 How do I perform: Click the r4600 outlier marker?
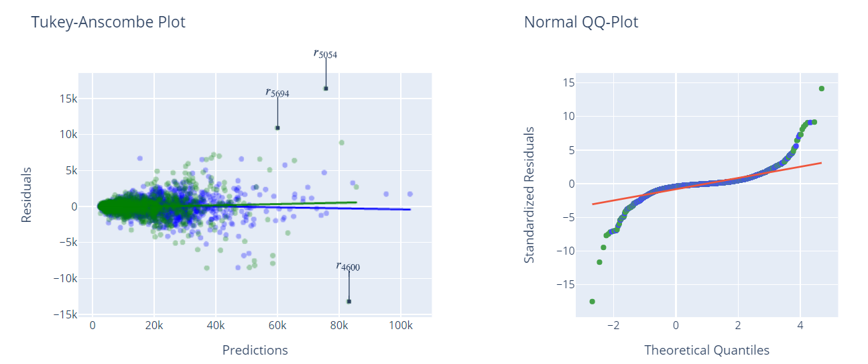pyautogui.click(x=349, y=301)
